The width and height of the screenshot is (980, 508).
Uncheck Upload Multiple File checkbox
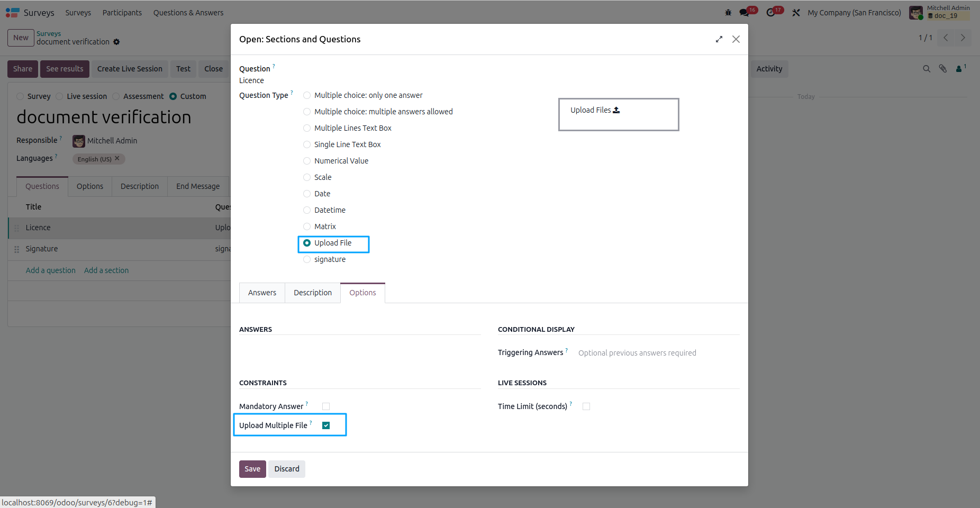(326, 425)
